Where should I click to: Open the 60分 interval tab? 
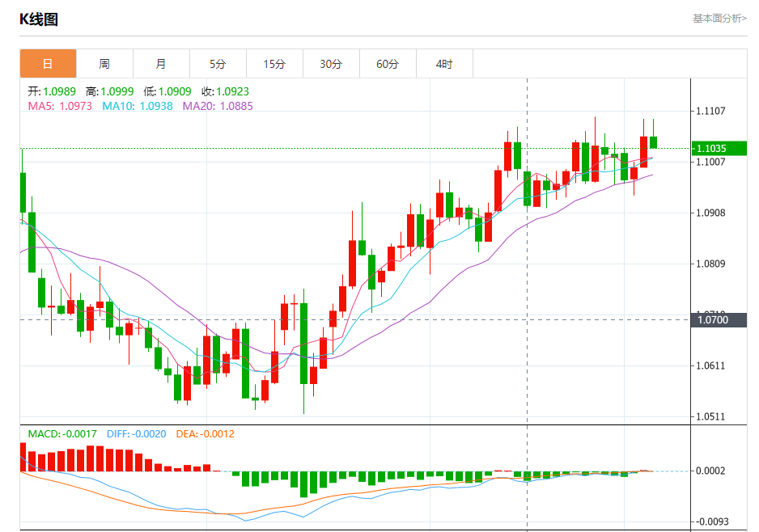point(388,63)
